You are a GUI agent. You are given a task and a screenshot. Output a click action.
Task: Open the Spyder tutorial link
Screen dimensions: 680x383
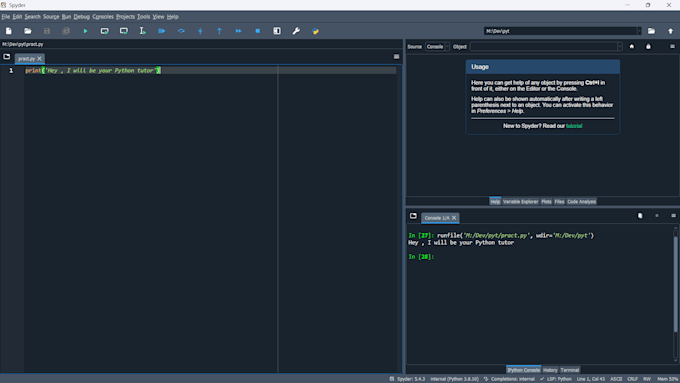point(574,126)
